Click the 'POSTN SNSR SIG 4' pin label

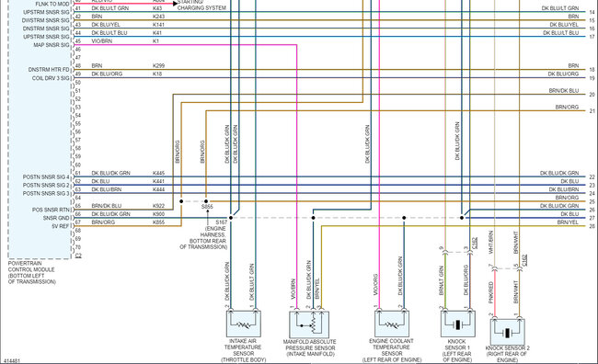click(x=46, y=177)
